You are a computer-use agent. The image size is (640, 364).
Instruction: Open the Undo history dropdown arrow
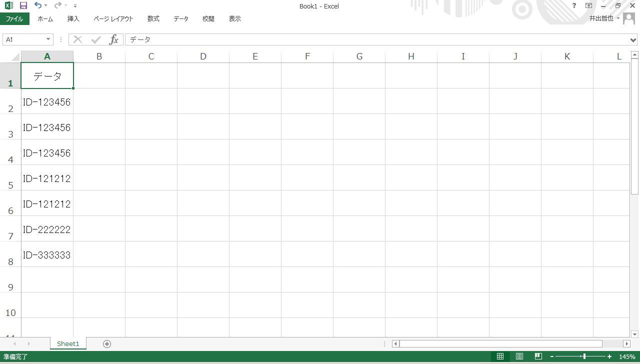(x=45, y=6)
